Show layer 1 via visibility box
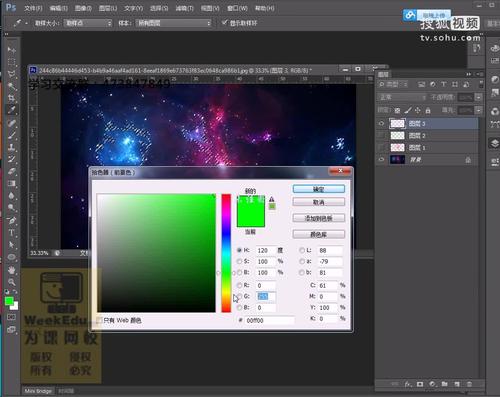This screenshot has height=397, width=500. pos(381,148)
